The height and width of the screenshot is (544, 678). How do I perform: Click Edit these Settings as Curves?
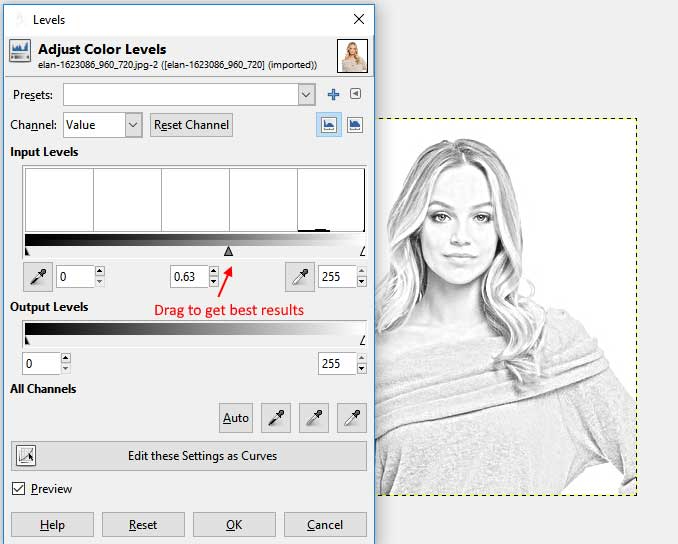(x=189, y=456)
